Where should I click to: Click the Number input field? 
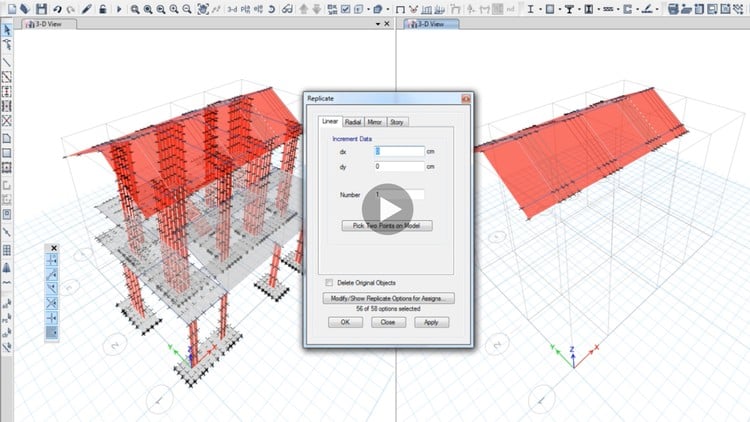tap(399, 195)
